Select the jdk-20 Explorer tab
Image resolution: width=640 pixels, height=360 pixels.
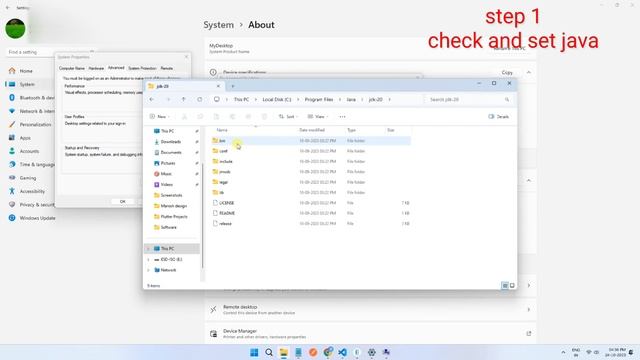184,86
